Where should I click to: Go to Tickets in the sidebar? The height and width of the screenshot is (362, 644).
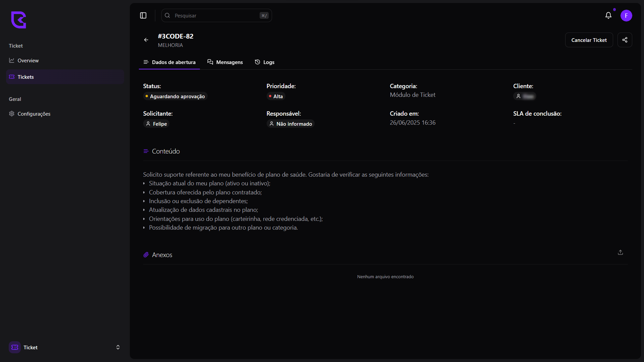(26, 77)
